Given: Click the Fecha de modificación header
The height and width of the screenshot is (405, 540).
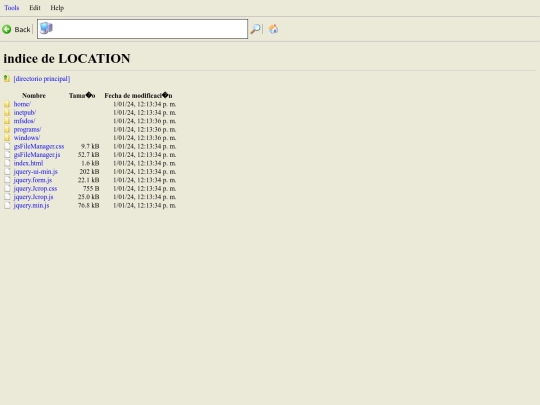Looking at the screenshot, I should pos(138,95).
